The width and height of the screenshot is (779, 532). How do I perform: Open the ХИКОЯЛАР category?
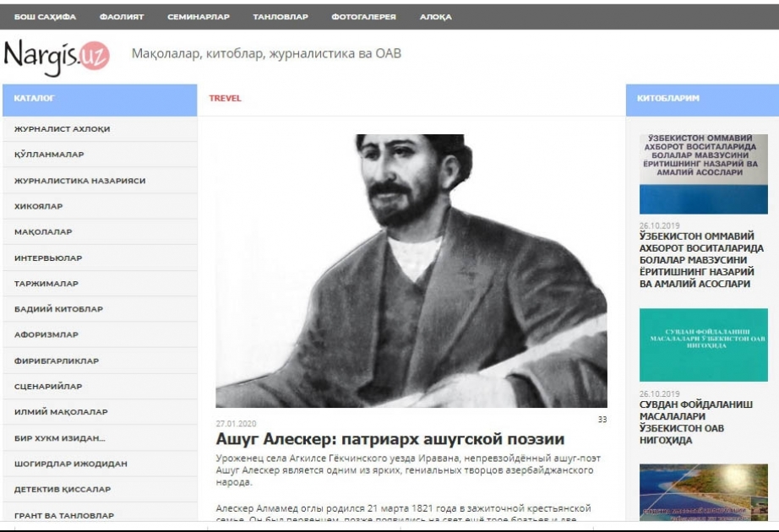click(100, 207)
